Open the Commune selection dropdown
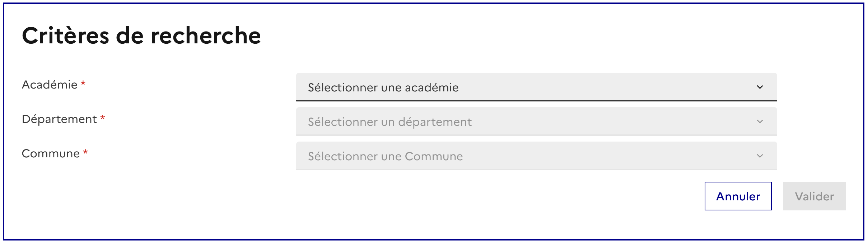 tap(536, 156)
